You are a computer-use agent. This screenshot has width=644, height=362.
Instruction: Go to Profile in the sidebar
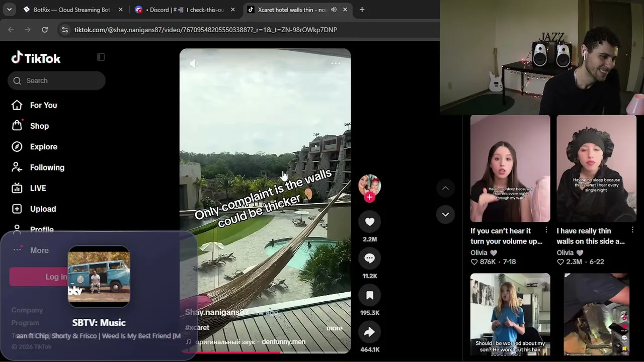point(33,229)
